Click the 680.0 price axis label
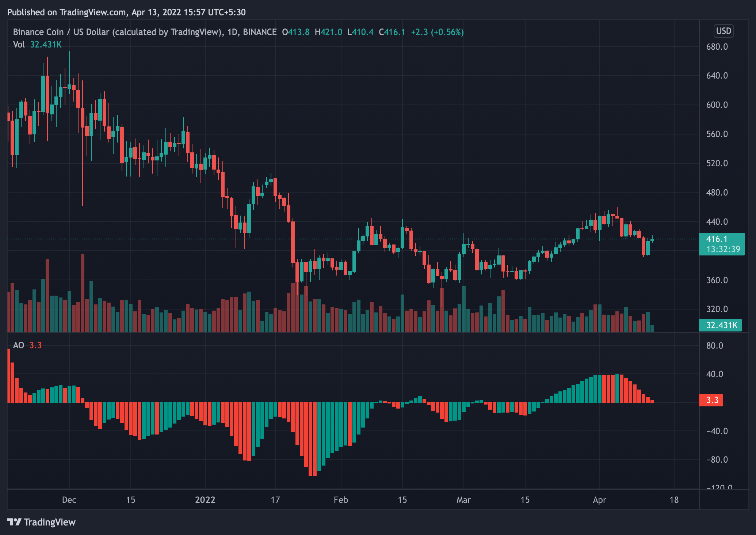 click(717, 47)
